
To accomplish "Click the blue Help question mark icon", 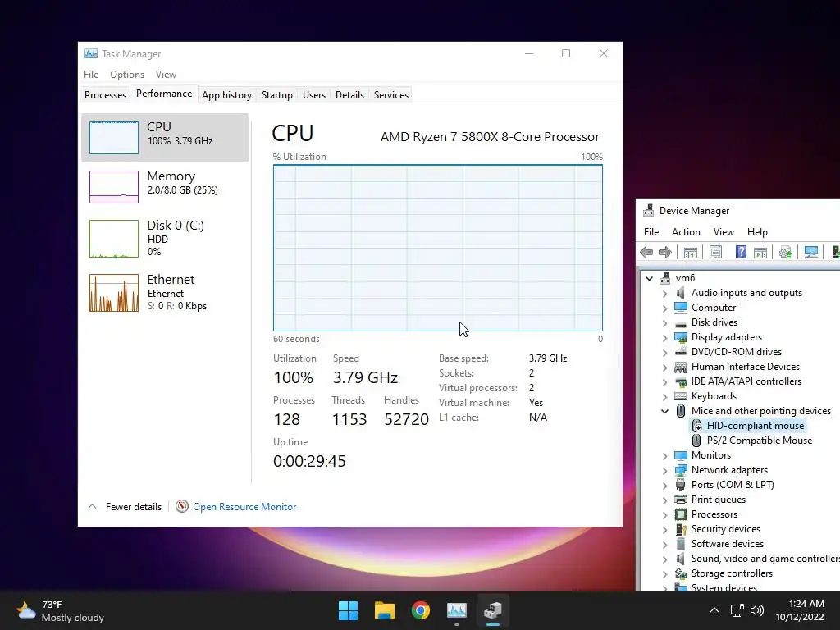I will coord(741,252).
